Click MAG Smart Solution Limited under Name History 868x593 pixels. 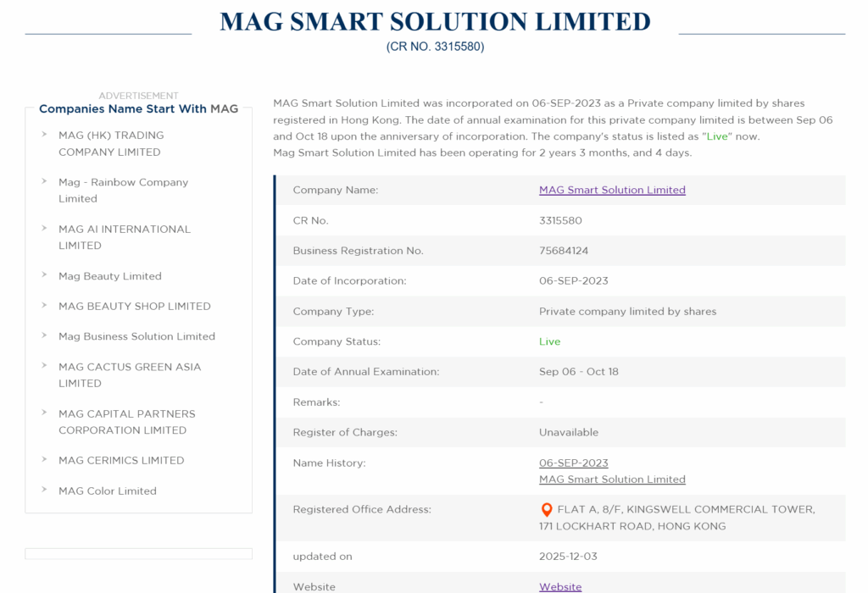pyautogui.click(x=612, y=479)
